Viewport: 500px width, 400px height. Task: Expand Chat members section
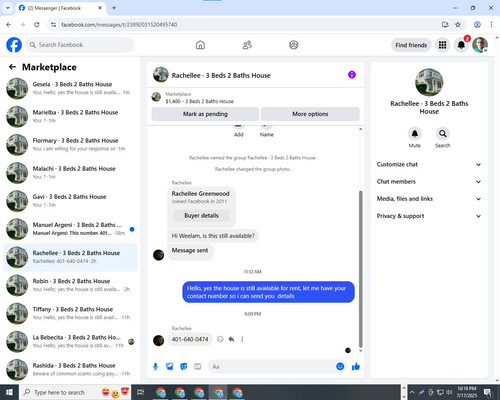pyautogui.click(x=429, y=182)
